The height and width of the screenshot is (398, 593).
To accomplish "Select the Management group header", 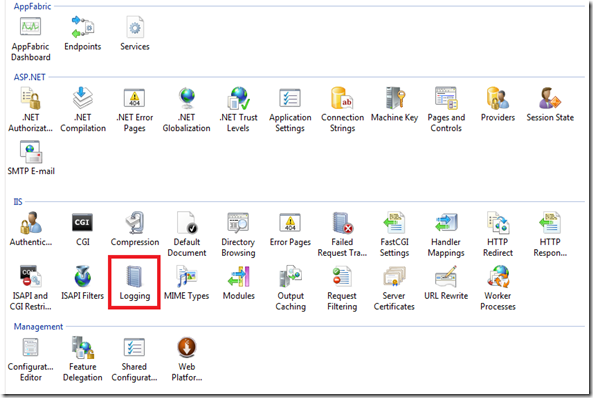I will 38,326.
